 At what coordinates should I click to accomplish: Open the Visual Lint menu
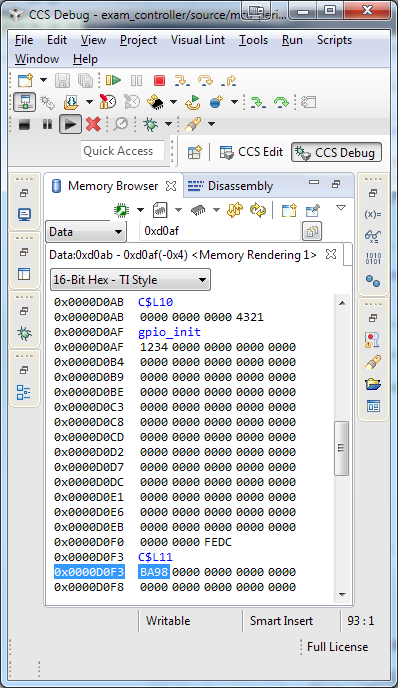click(x=198, y=40)
